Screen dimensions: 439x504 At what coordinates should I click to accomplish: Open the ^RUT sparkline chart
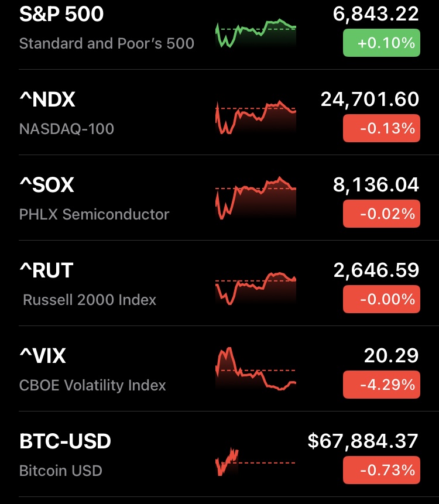pos(256,287)
